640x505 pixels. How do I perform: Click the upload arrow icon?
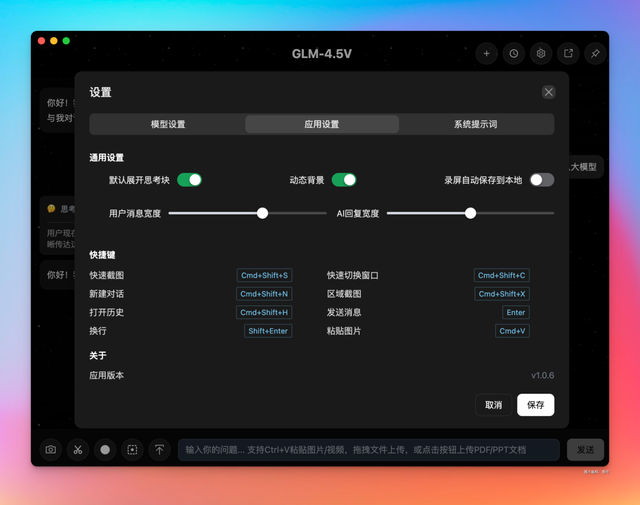point(159,449)
